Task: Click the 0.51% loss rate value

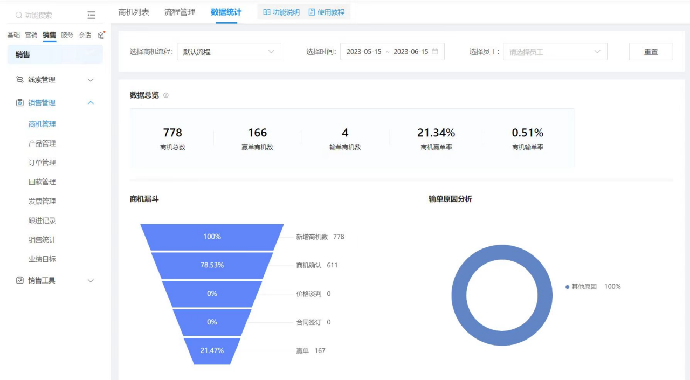Action: [x=528, y=132]
